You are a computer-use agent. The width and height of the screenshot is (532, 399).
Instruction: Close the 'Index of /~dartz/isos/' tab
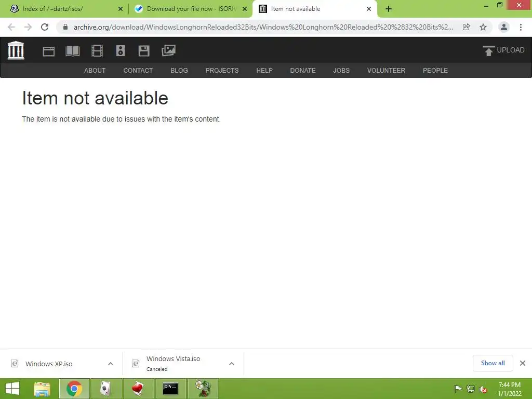(121, 9)
